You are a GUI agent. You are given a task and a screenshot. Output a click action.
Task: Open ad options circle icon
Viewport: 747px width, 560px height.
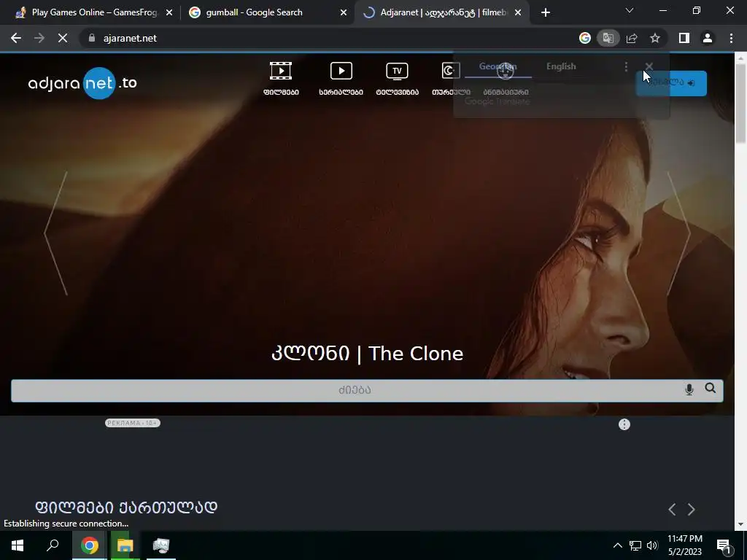(x=624, y=424)
